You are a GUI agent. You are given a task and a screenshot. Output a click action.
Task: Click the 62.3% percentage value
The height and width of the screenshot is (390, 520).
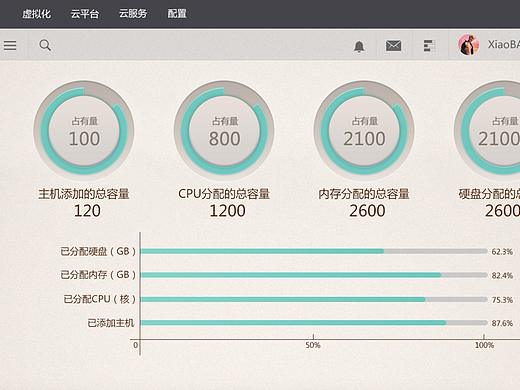tap(502, 252)
